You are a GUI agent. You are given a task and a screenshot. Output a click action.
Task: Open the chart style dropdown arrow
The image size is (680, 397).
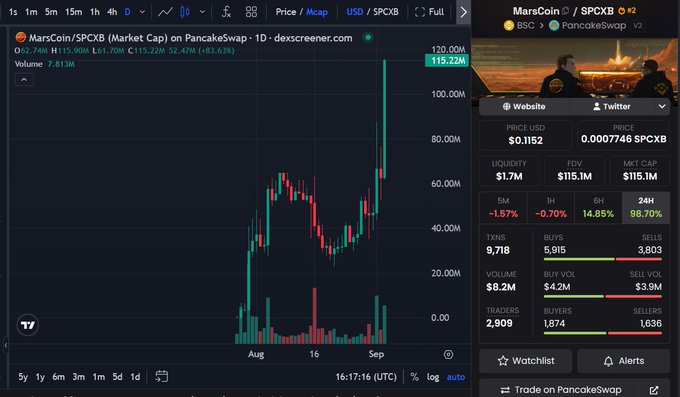(202, 12)
